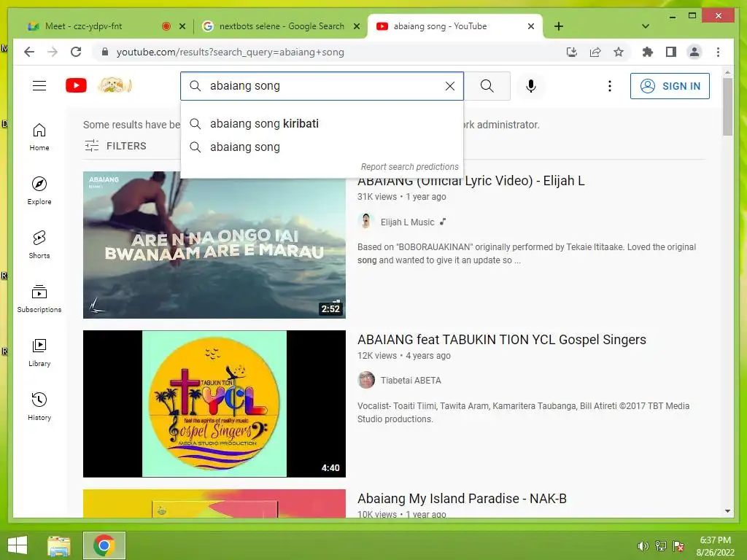Click inside the YouTube search field
Viewport: 747px width, 560px height.
pos(322,86)
